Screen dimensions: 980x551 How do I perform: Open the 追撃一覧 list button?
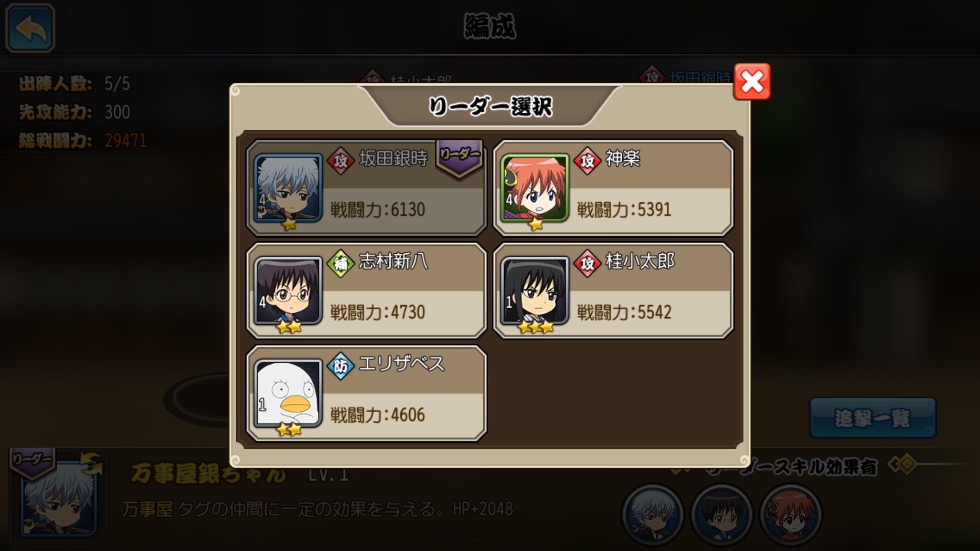point(873,418)
